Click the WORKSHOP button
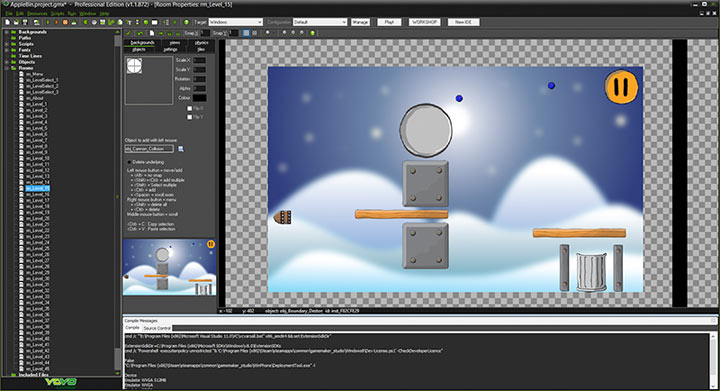This screenshot has width=720, height=391. 425,22
